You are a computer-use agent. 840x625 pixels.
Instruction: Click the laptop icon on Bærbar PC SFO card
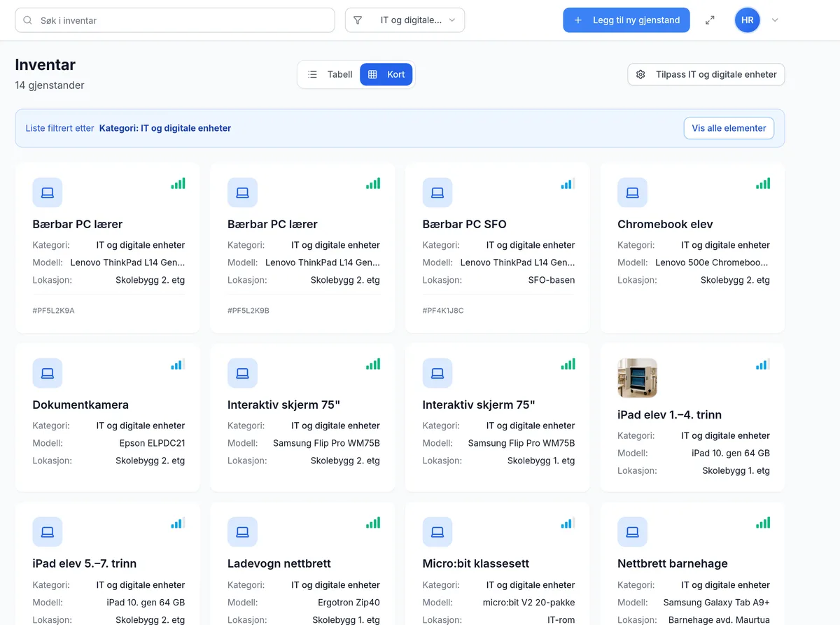point(437,192)
